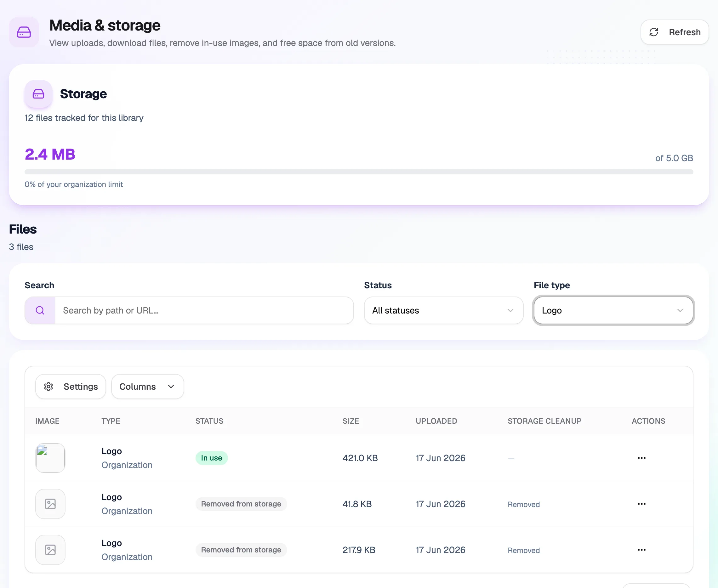Click upload date of the 421.0 KB file
Viewport: 718px width, 588px height.
[x=441, y=458]
